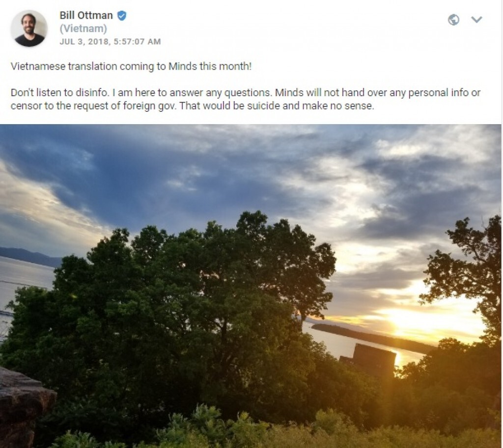Screen dimensions: 503x448
Task: Click the blue verified badge icon
Action: coord(122,16)
